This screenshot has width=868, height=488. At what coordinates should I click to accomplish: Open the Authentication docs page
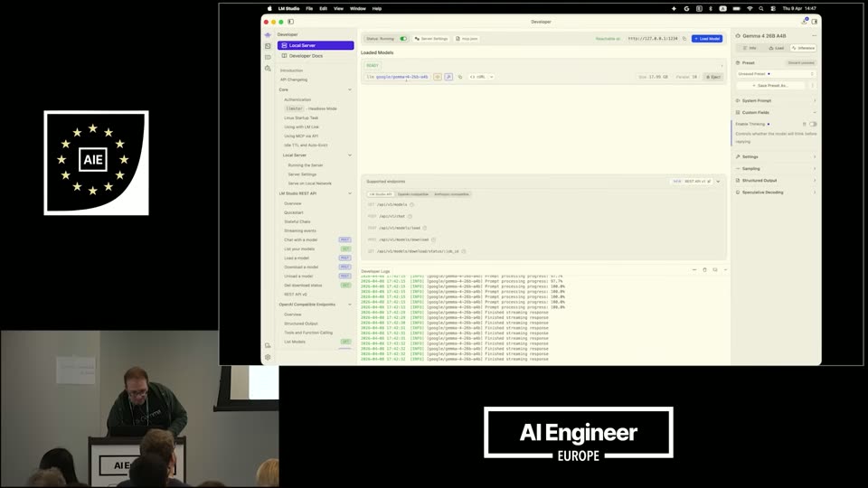click(297, 99)
